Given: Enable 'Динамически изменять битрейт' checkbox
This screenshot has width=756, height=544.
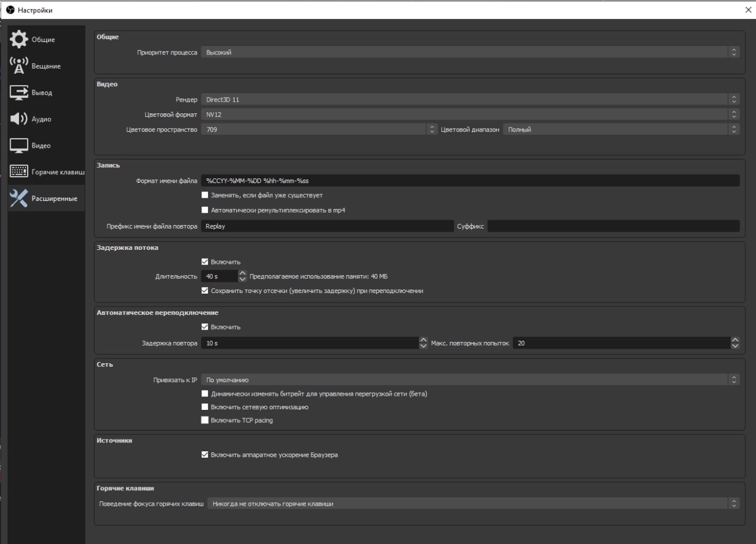Looking at the screenshot, I should 205,393.
